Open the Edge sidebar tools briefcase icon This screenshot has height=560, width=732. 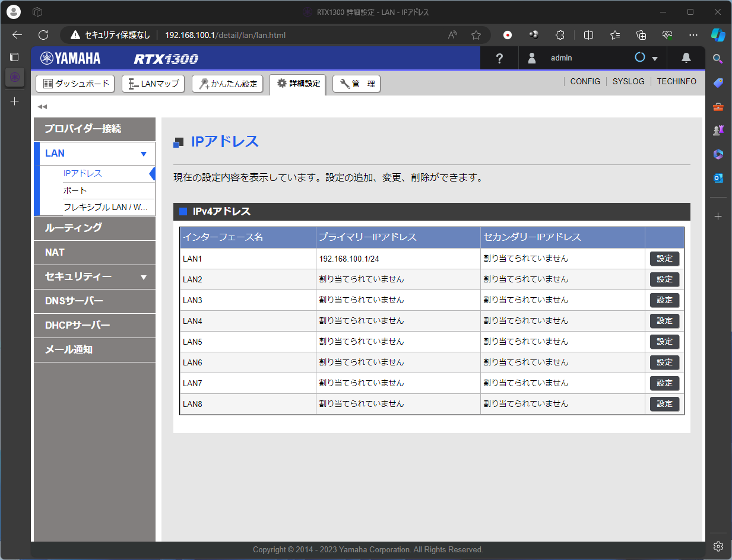point(718,107)
